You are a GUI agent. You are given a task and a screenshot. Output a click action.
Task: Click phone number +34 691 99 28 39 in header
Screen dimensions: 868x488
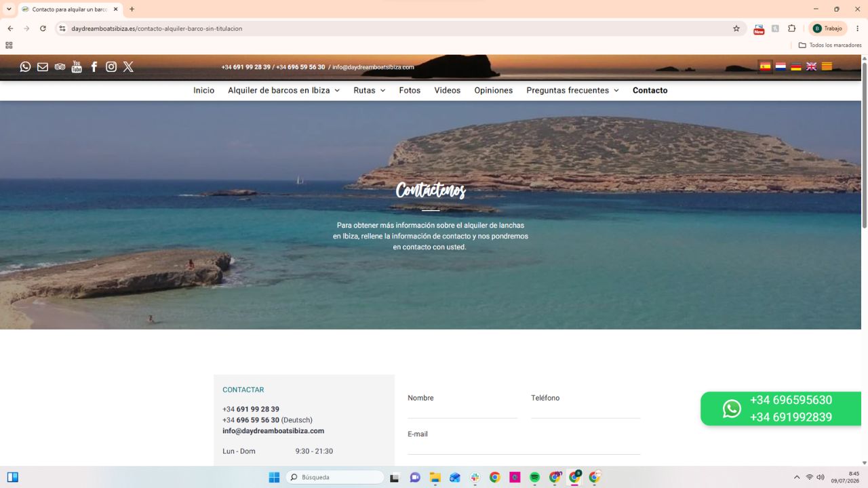click(246, 67)
